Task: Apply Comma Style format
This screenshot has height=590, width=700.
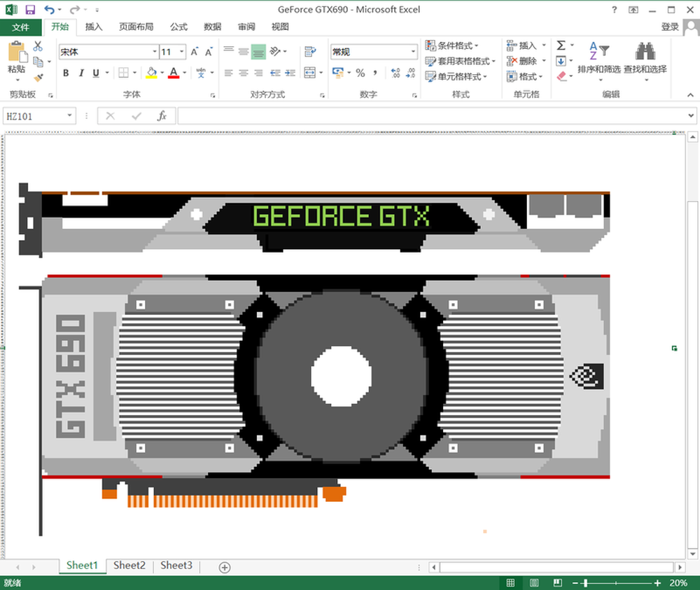Action: pyautogui.click(x=375, y=72)
